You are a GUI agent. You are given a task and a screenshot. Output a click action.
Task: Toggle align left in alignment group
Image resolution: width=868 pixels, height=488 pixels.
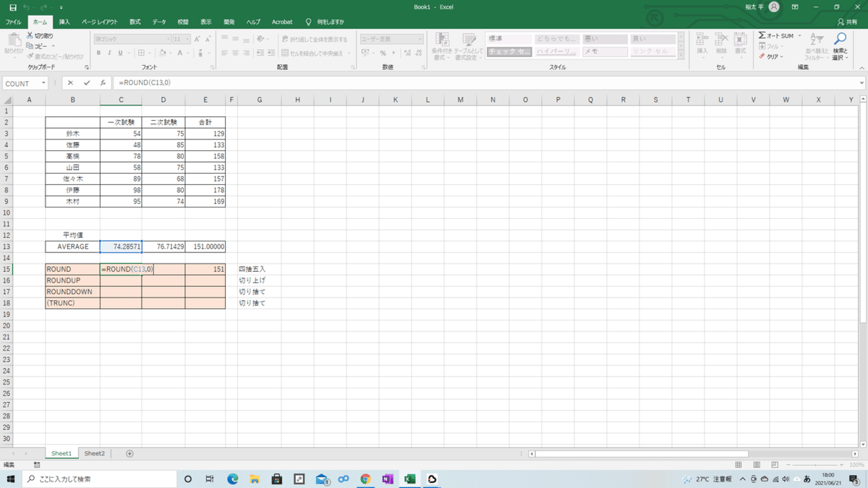tap(225, 53)
